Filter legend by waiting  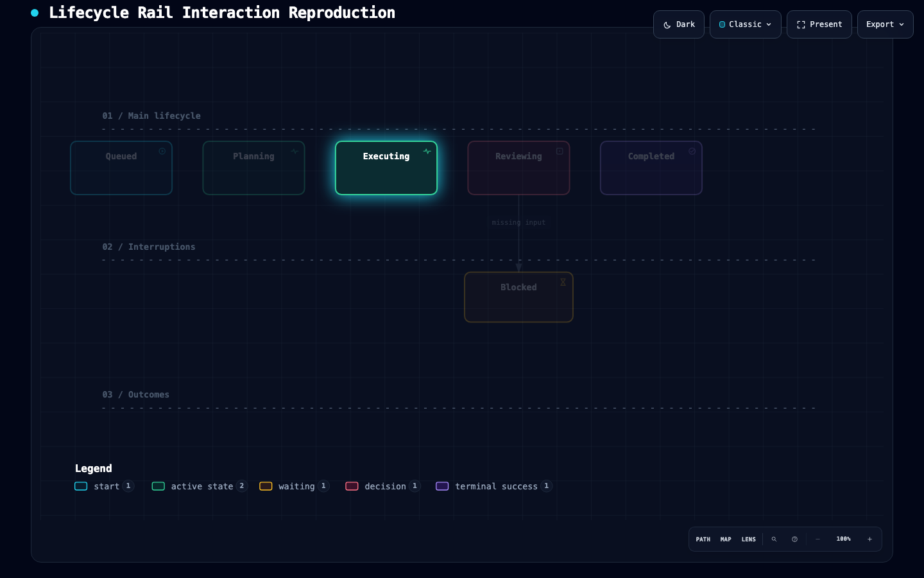point(294,486)
